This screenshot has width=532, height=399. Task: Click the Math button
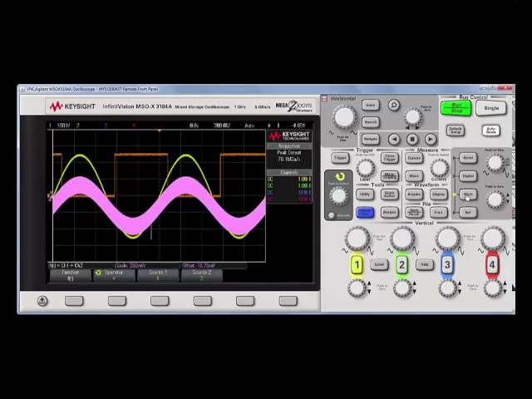coord(468,195)
